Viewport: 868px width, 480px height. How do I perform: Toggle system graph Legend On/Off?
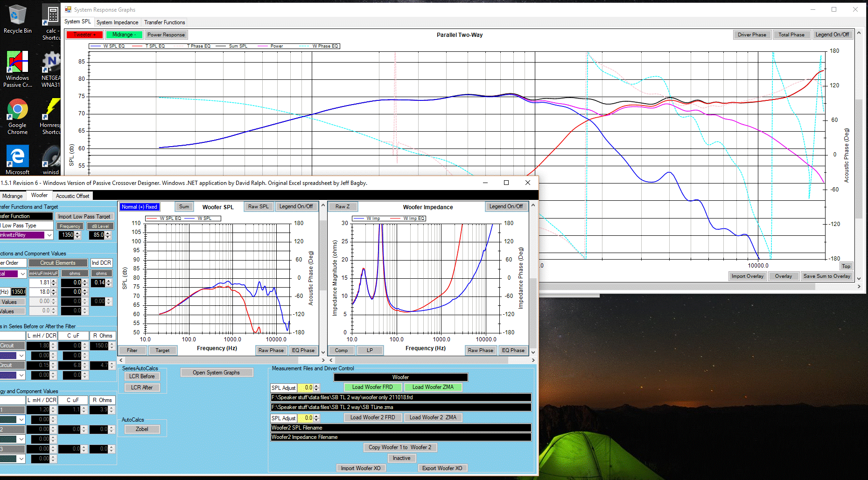832,35
